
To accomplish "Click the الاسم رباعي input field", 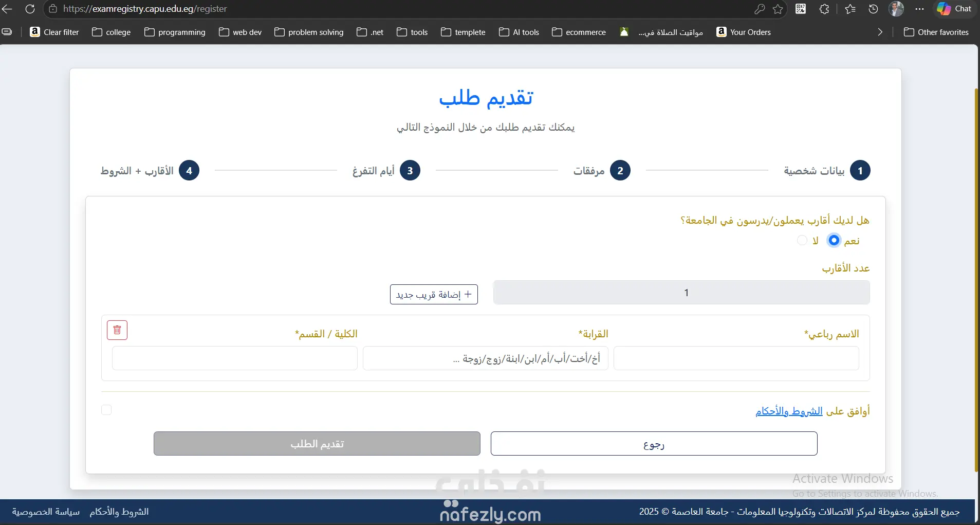I will [x=736, y=358].
